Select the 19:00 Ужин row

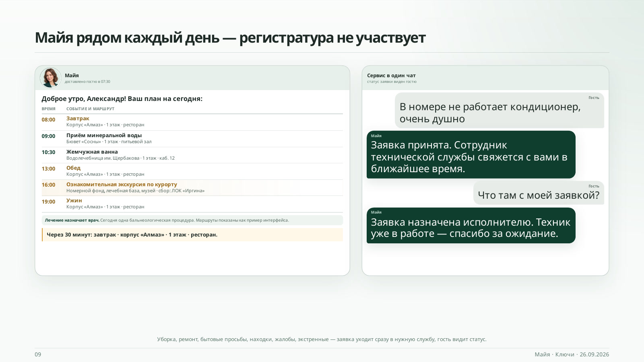[x=192, y=204]
